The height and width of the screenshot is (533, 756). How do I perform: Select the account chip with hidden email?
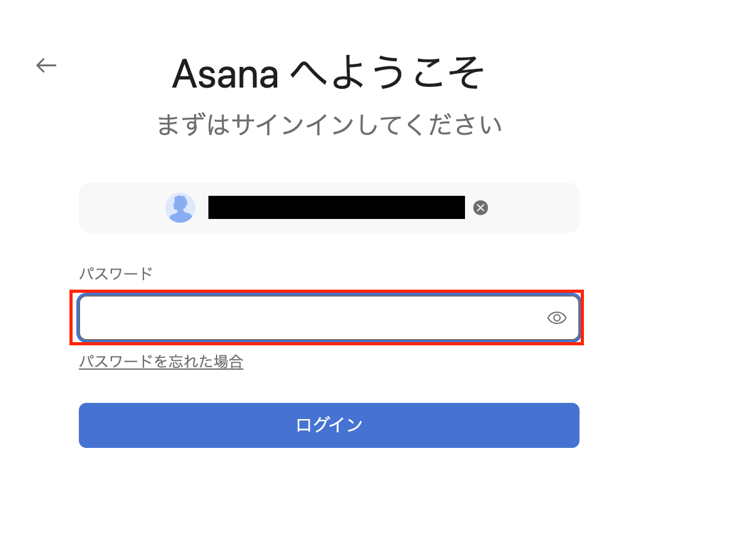point(329,208)
